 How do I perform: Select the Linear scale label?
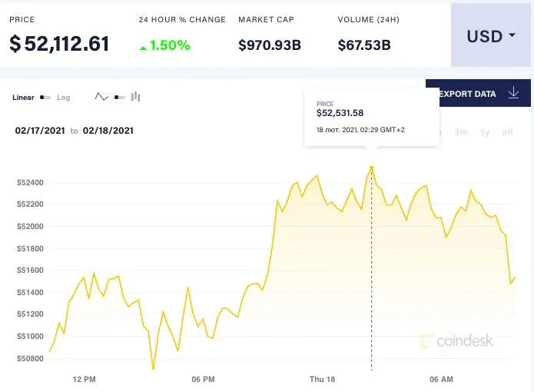[x=23, y=98]
